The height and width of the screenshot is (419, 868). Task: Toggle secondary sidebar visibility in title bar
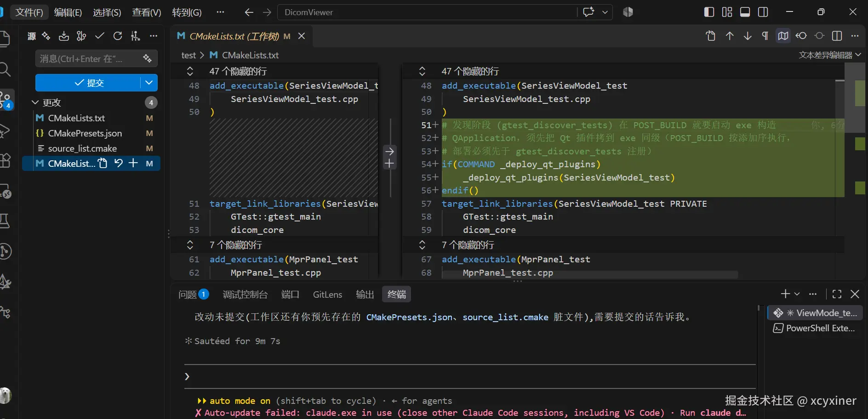(763, 12)
